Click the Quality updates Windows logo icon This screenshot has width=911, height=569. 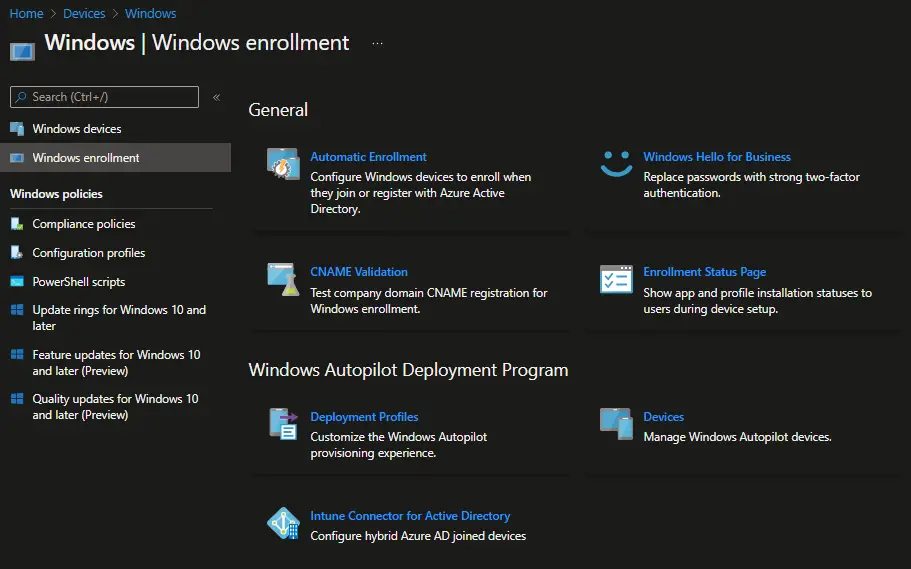(17, 399)
